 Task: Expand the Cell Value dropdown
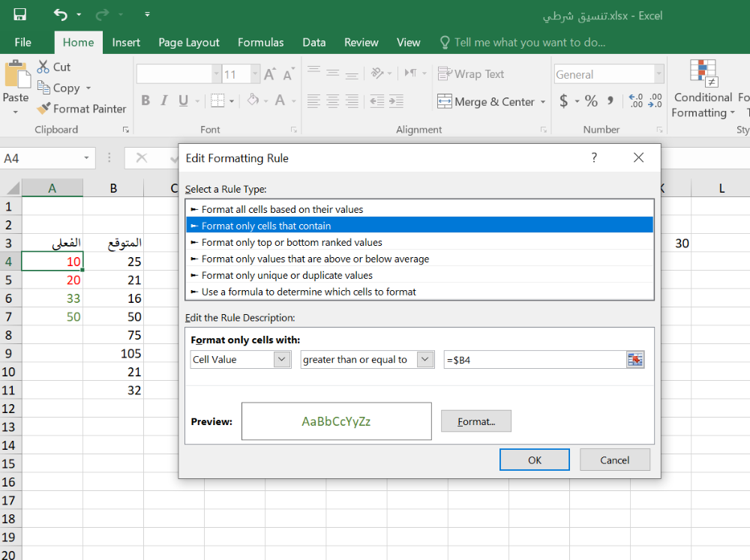tap(282, 360)
